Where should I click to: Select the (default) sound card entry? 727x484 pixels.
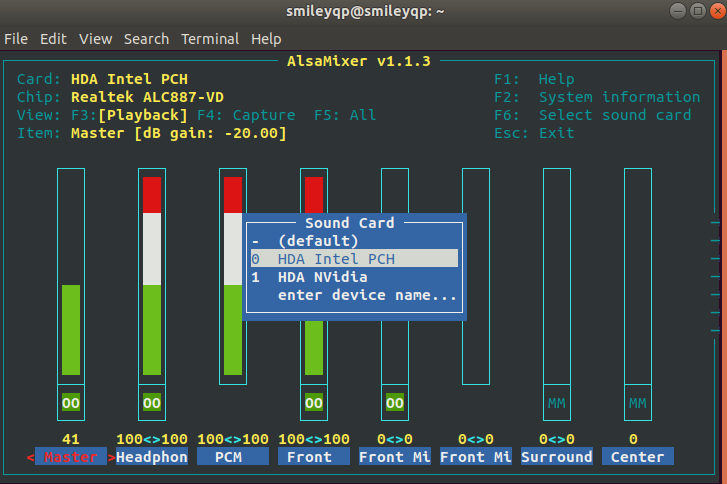click(355, 241)
